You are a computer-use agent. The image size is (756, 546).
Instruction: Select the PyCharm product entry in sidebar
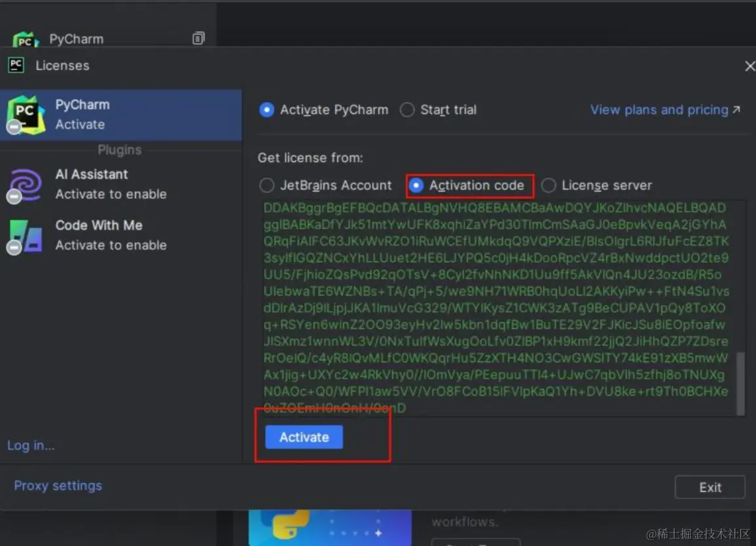click(x=121, y=115)
